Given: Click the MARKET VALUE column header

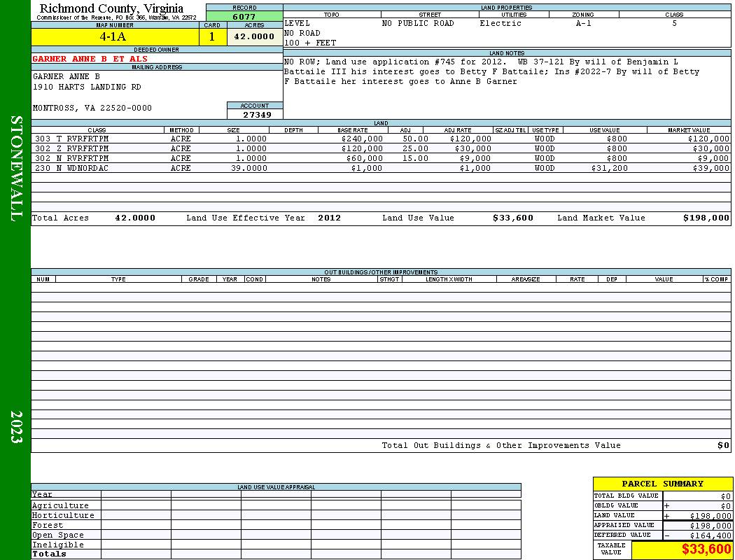Looking at the screenshot, I should point(689,129).
